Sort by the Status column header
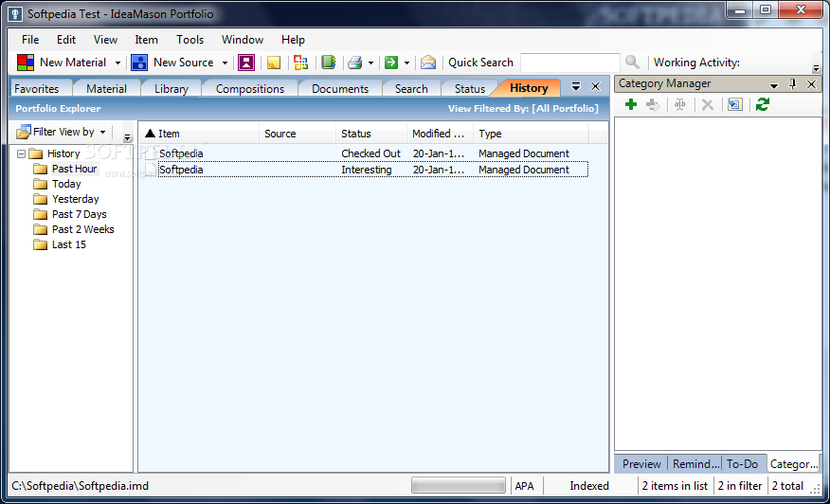This screenshot has width=830, height=504. [x=371, y=134]
